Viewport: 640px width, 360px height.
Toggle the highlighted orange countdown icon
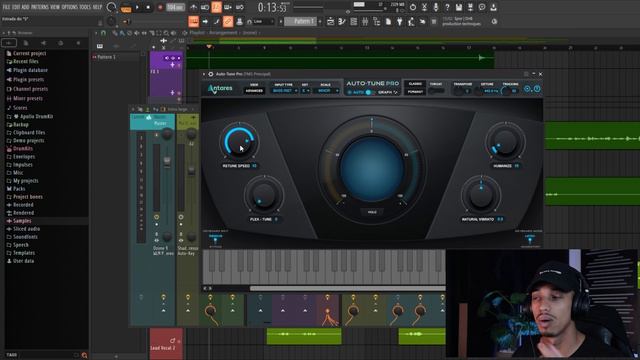216,7
